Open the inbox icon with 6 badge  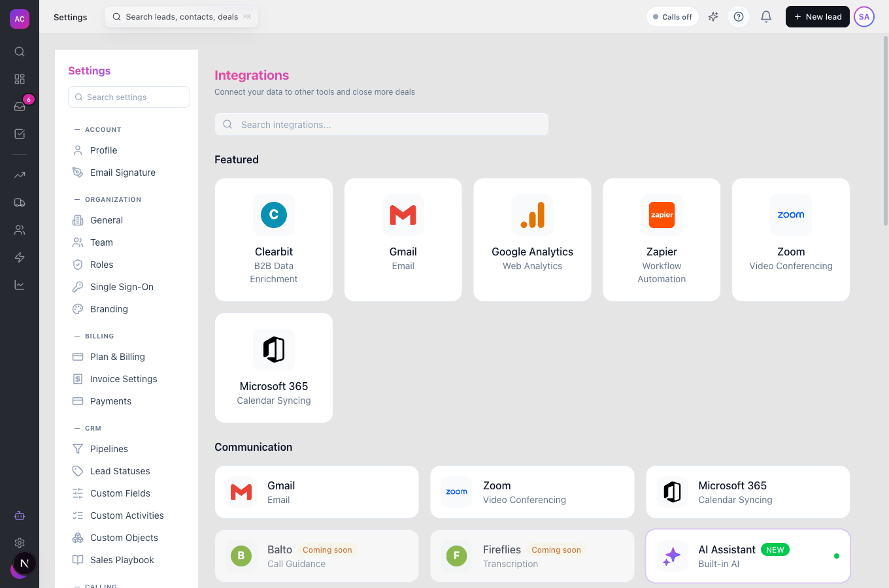[20, 106]
